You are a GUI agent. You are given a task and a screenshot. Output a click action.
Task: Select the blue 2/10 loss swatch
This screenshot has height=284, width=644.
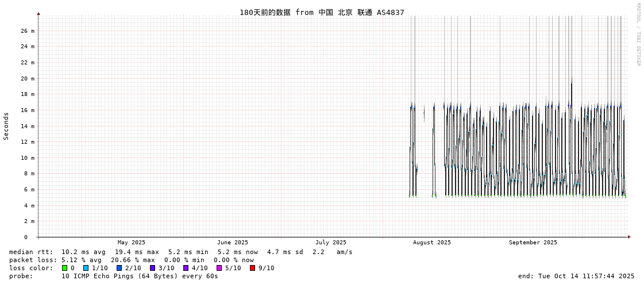pyautogui.click(x=119, y=268)
